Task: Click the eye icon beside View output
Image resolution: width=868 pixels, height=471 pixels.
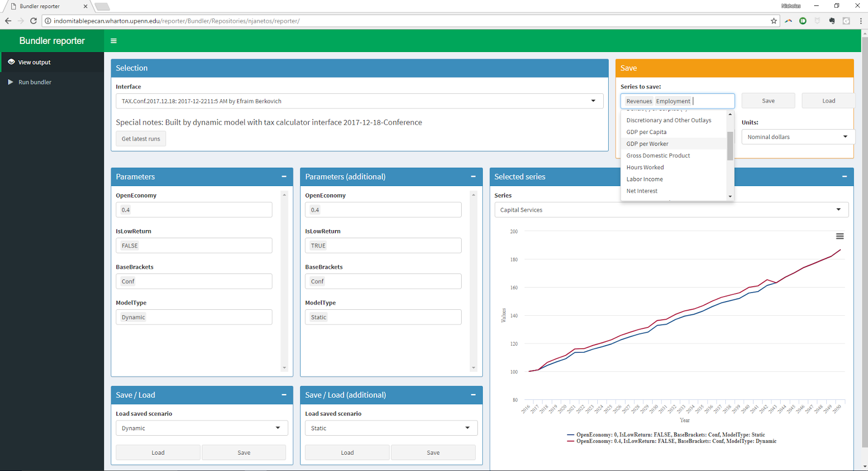Action: pos(11,62)
